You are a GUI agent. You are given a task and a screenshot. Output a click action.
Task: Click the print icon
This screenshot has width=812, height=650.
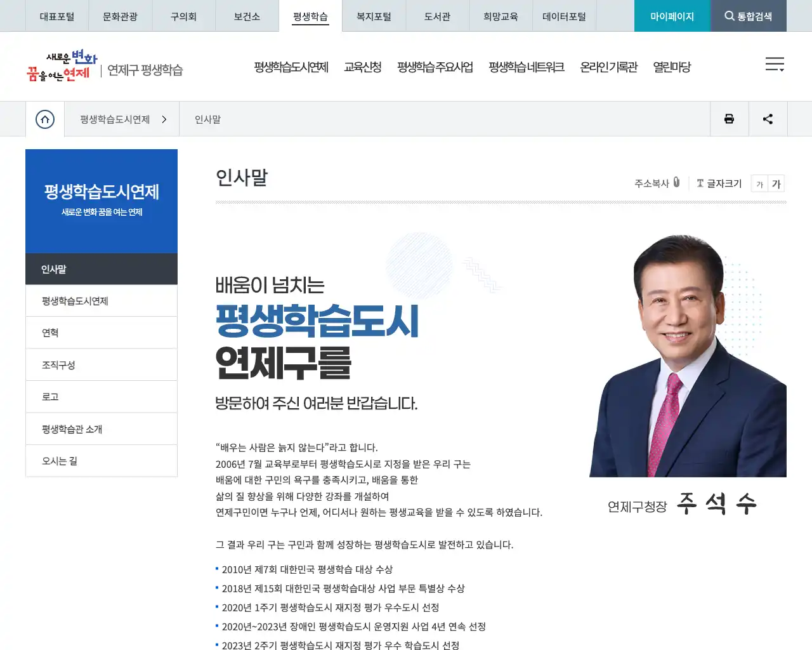pyautogui.click(x=729, y=119)
